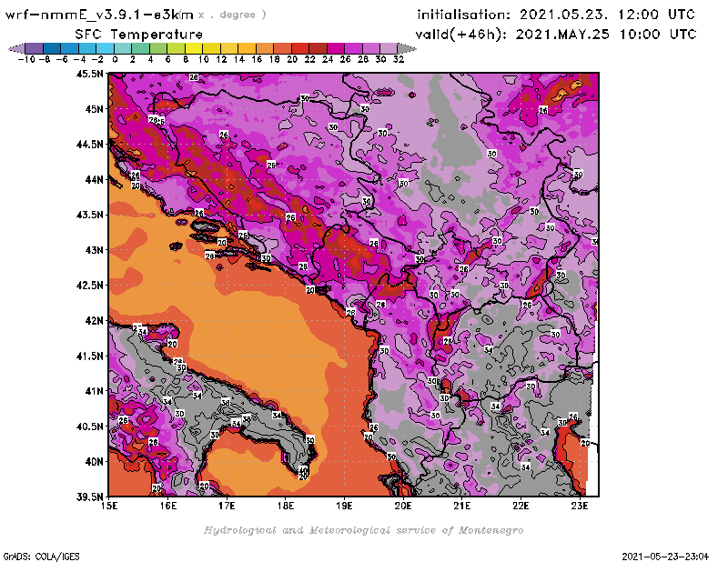Click the dark red swatch between 22 and 24
The image size is (728, 562).
(318, 48)
